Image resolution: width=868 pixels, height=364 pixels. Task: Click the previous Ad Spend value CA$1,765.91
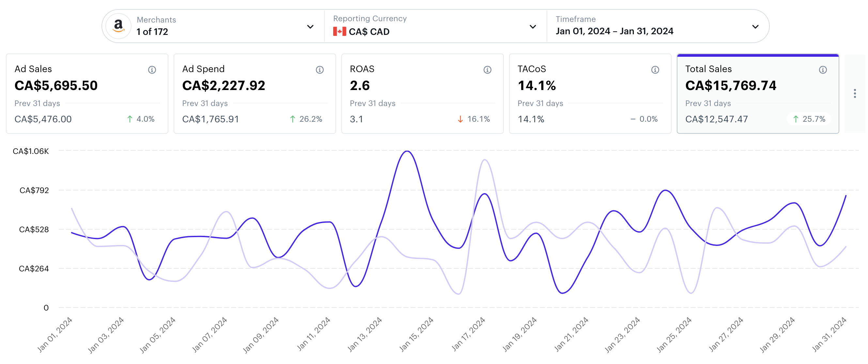pyautogui.click(x=210, y=119)
